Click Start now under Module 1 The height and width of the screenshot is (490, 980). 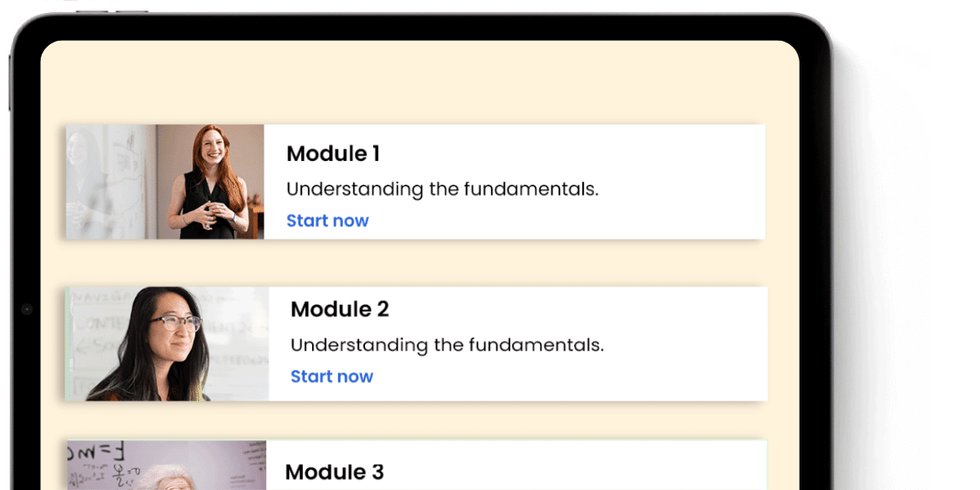click(327, 220)
